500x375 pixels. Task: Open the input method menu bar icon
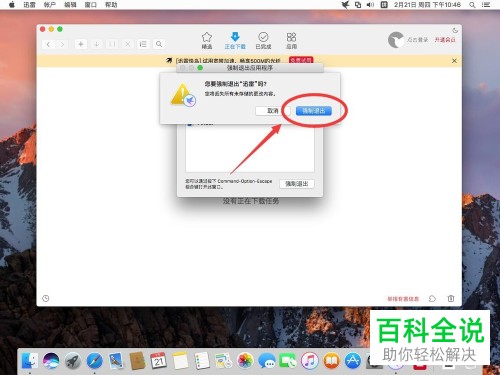tap(384, 5)
